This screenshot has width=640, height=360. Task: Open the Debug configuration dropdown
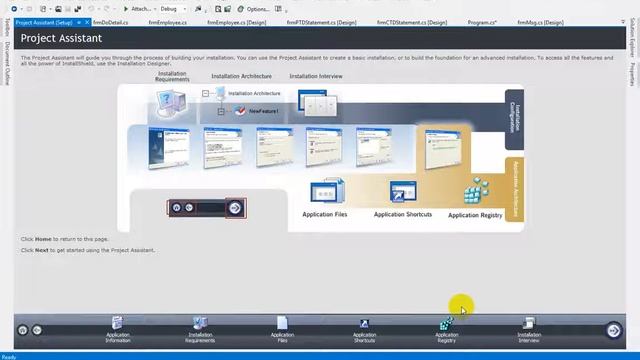pos(173,9)
